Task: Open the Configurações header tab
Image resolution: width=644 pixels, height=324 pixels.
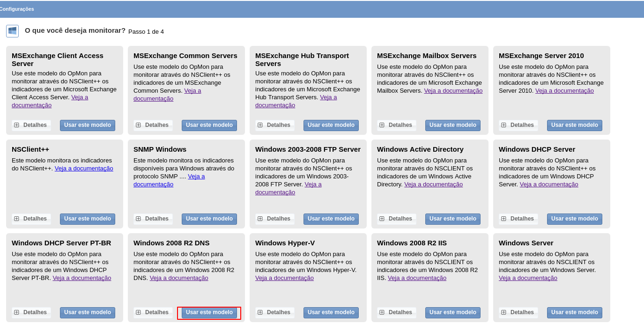Action: click(17, 9)
